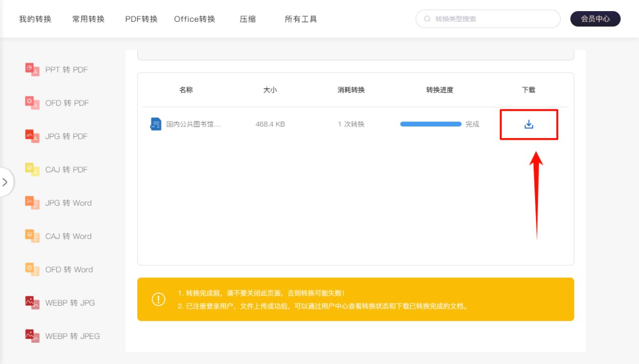Select the OFD 转 Word link
This screenshot has width=639, height=364.
(x=69, y=269)
